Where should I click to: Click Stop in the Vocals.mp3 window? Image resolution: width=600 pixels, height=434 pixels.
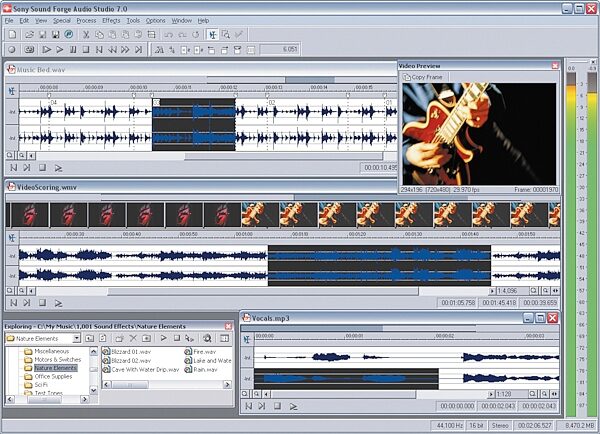click(x=277, y=406)
